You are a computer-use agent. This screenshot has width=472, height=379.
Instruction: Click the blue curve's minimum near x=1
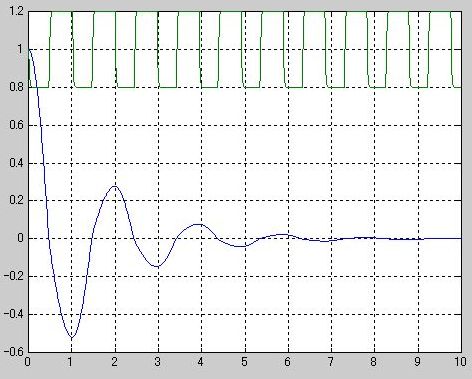pos(71,338)
